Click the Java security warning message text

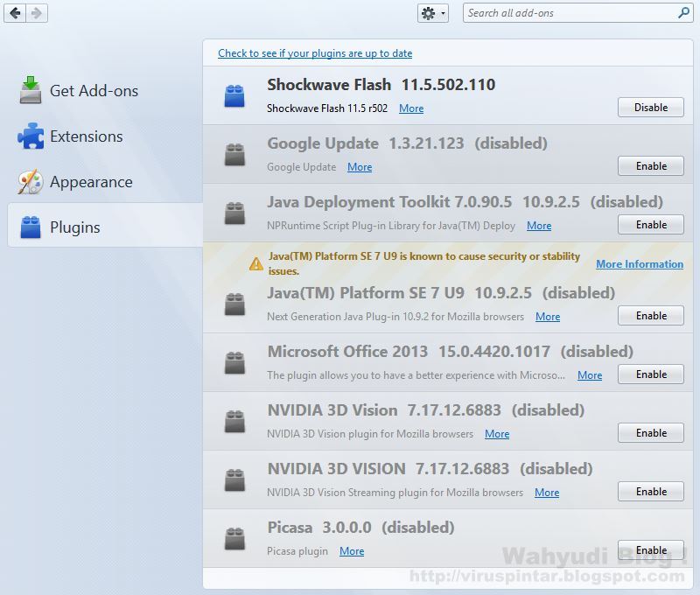point(424,263)
